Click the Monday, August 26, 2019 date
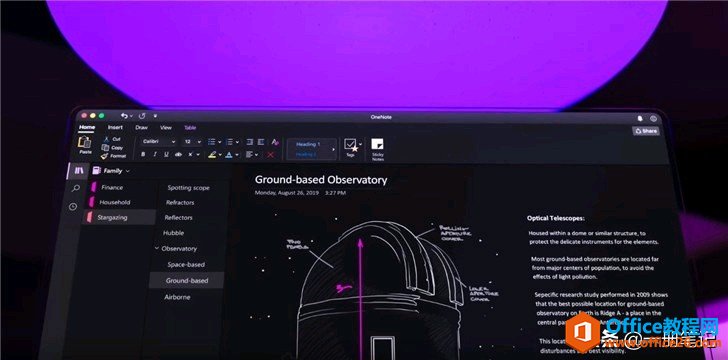Screen dimensions: 728x360 (x=287, y=192)
